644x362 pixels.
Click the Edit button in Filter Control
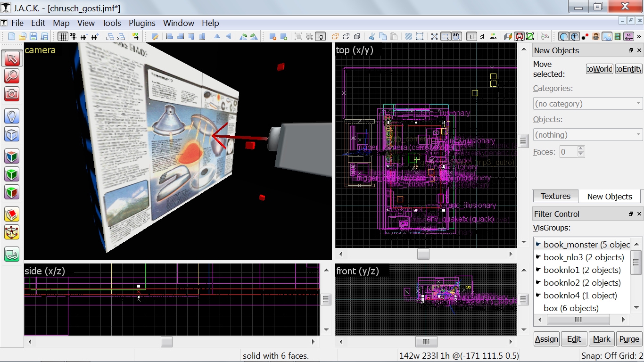[574, 339]
